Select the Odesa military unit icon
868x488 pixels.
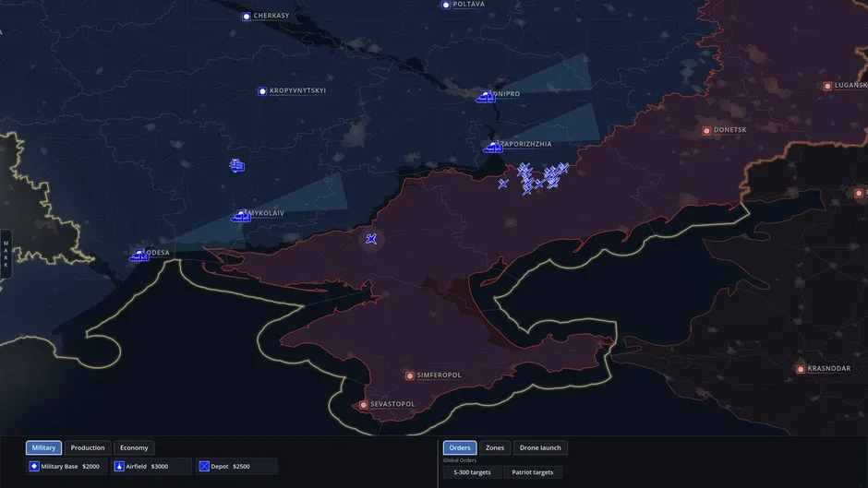point(139,255)
